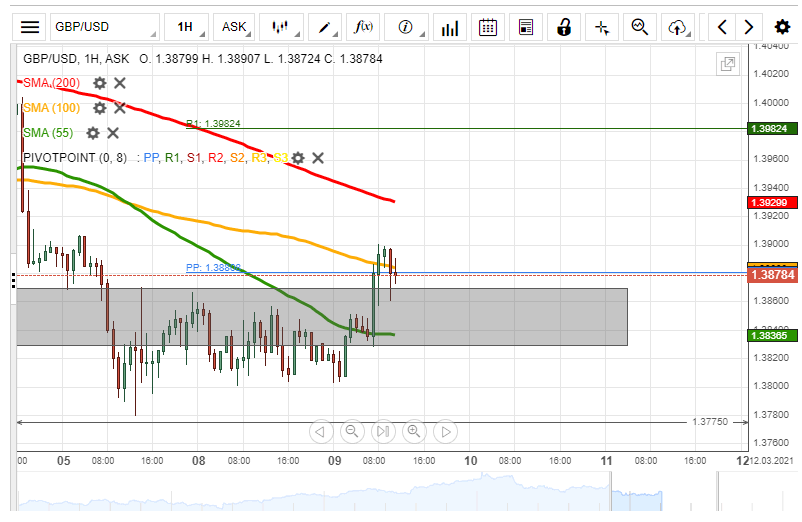Remove the SMA (100) indicator
This screenshot has width=802, height=522.
coord(120,108)
